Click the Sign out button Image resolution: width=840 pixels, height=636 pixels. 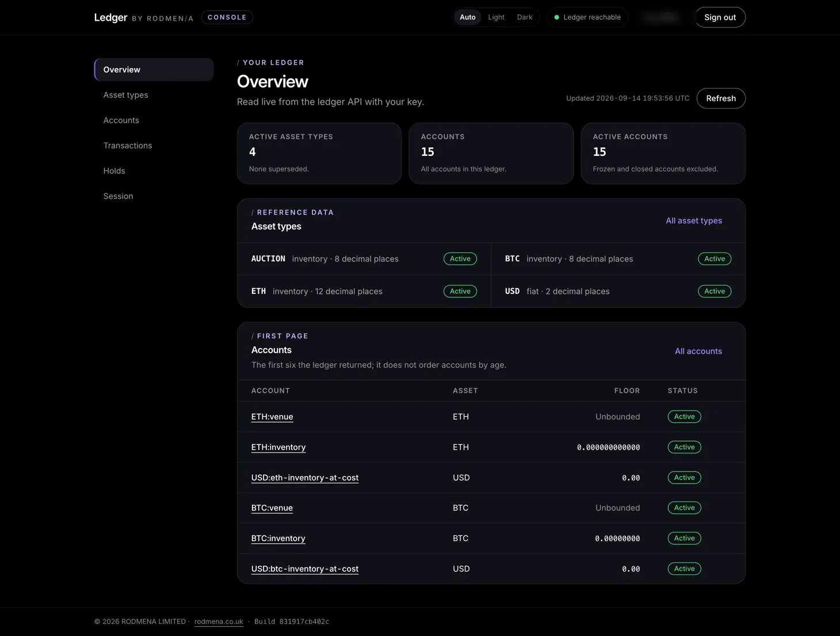pyautogui.click(x=720, y=17)
